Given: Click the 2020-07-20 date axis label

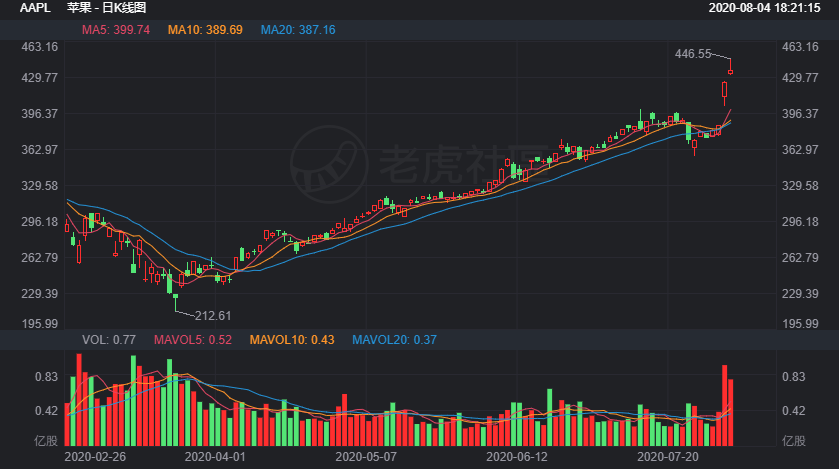Looking at the screenshot, I should 668,457.
